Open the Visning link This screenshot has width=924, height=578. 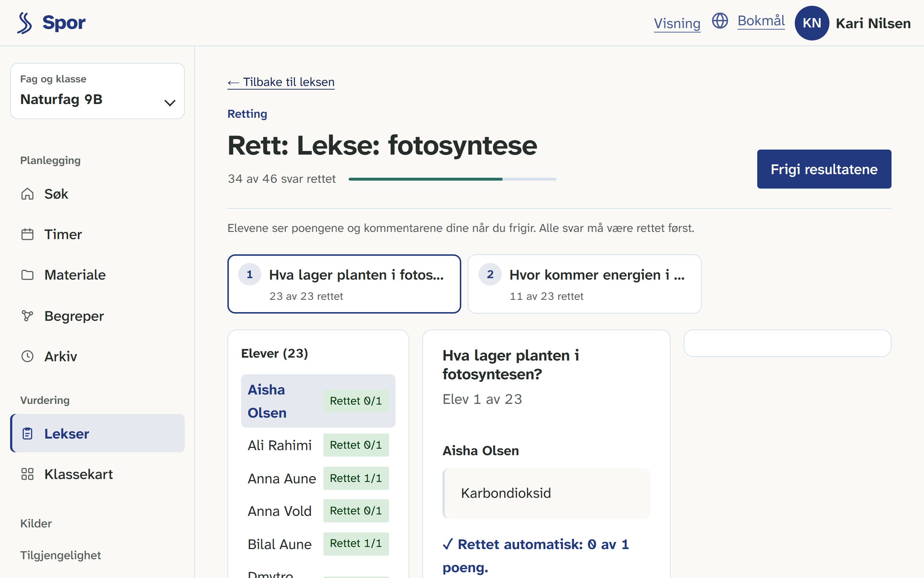coord(677,23)
